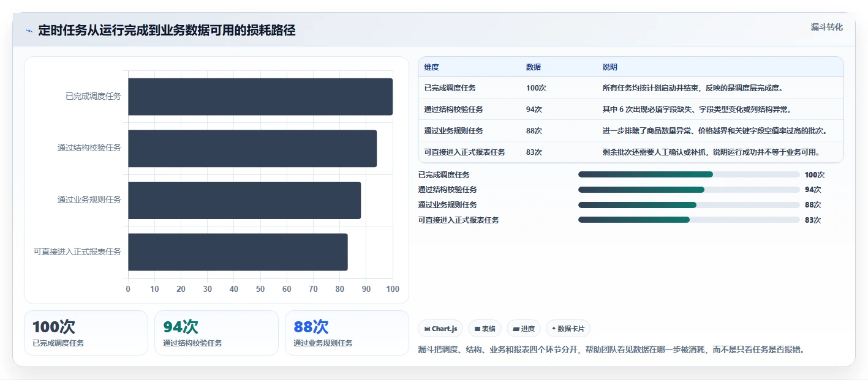Click progress list label 可直接进入正式报表任务
The image size is (868, 380).
[459, 220]
